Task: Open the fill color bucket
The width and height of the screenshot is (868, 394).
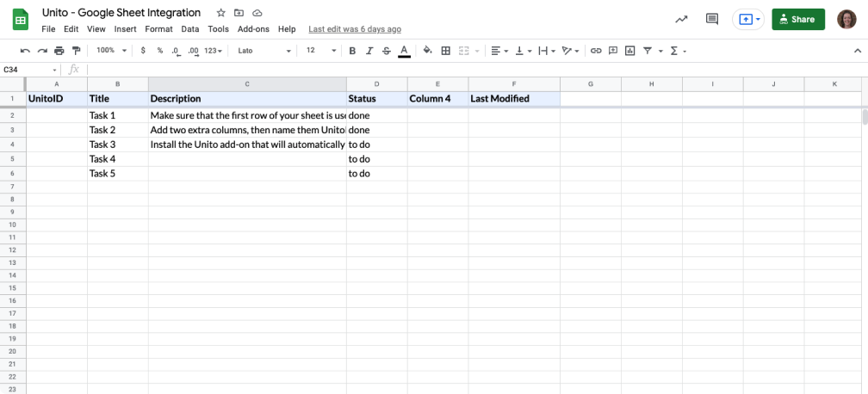Action: 427,51
